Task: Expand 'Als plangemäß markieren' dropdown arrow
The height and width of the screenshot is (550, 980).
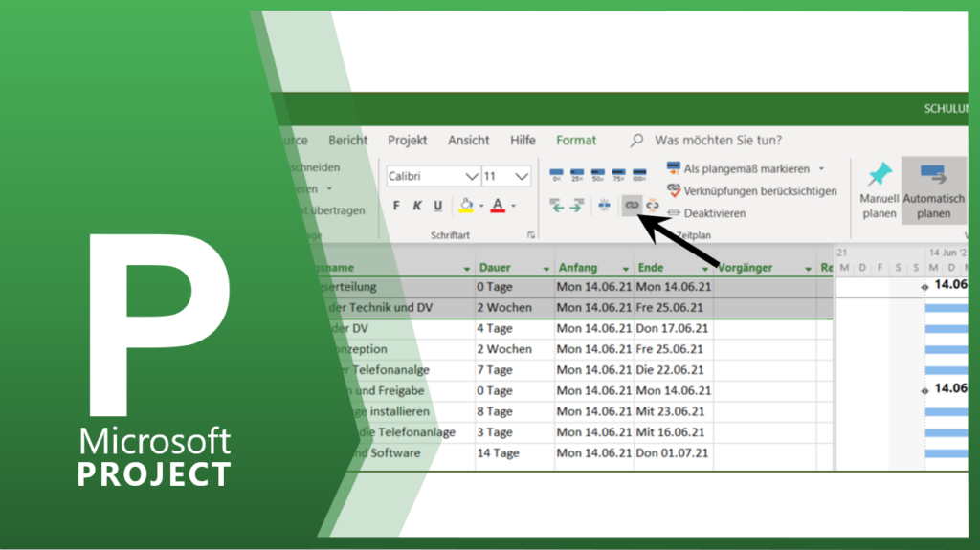Action: click(821, 168)
